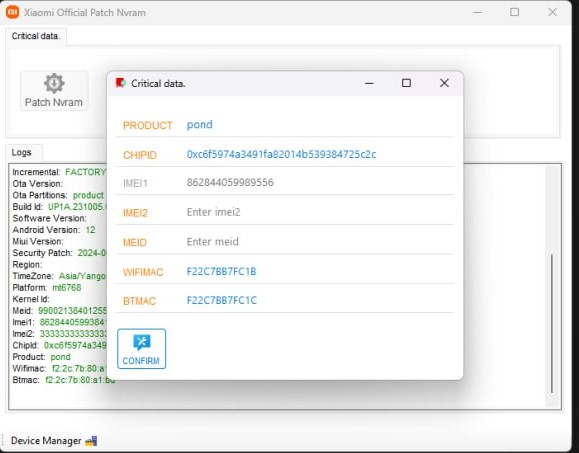Click the Build Id log line
This screenshot has height=453, width=579.
click(59, 207)
